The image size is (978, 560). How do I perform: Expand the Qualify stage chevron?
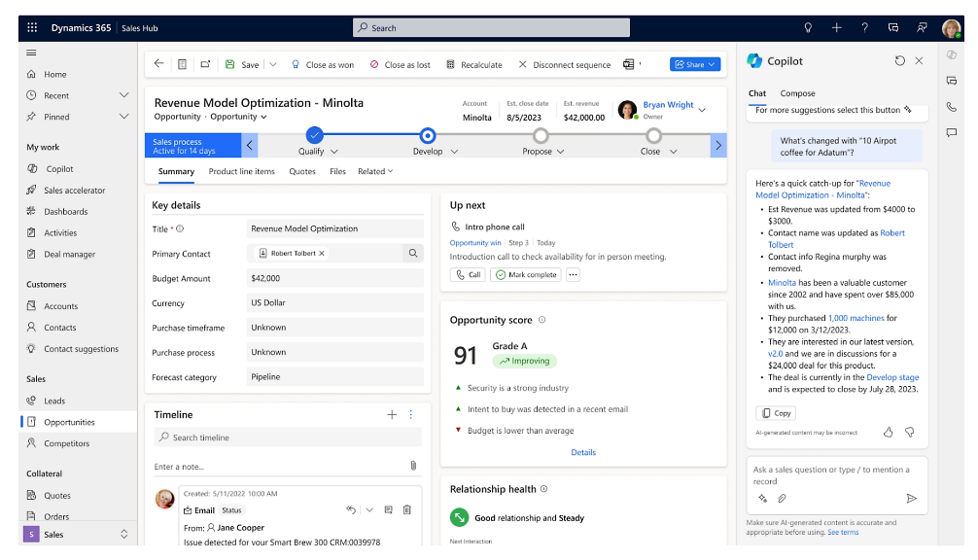(334, 152)
